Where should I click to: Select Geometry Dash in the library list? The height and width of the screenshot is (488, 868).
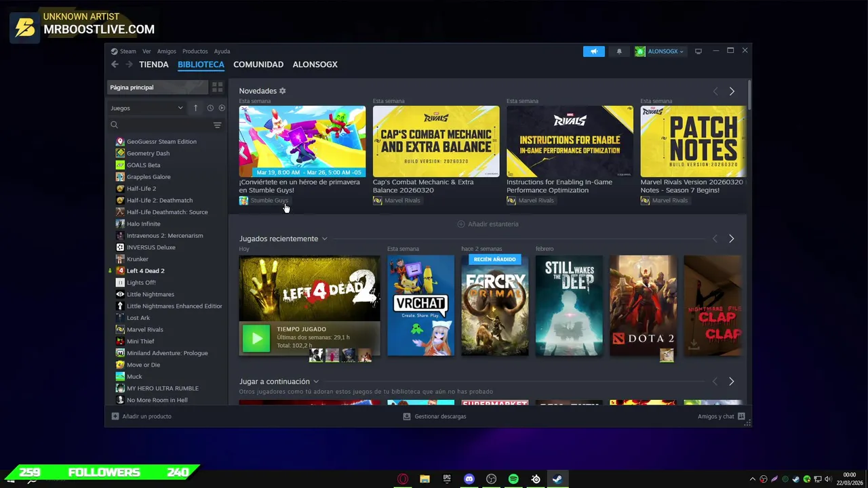tap(148, 153)
